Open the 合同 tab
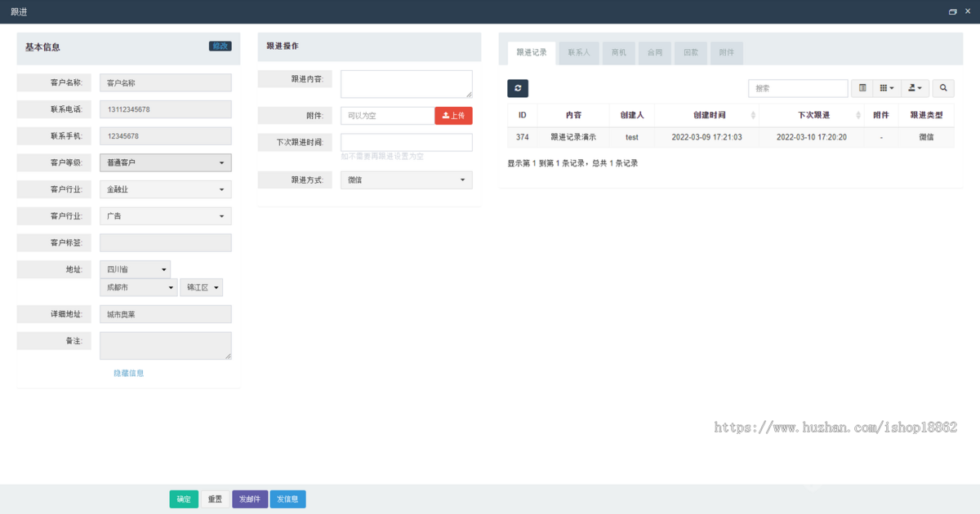 tap(655, 52)
